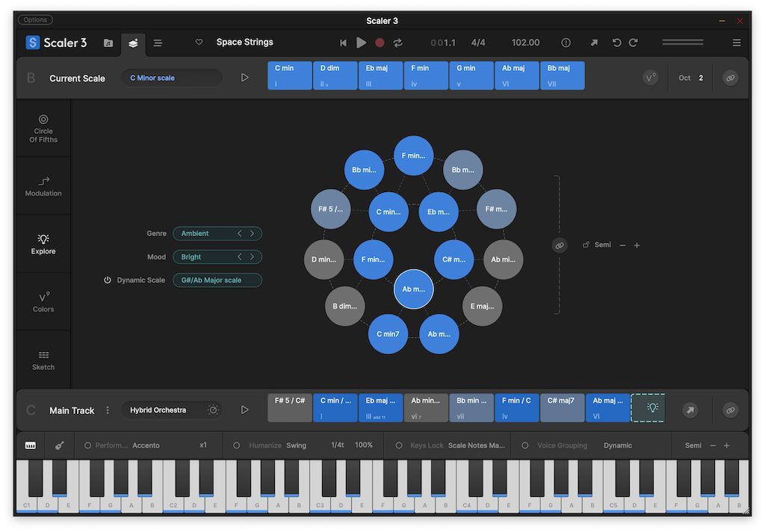This screenshot has width=765, height=532.
Task: Undo the last action
Action: pyautogui.click(x=616, y=43)
